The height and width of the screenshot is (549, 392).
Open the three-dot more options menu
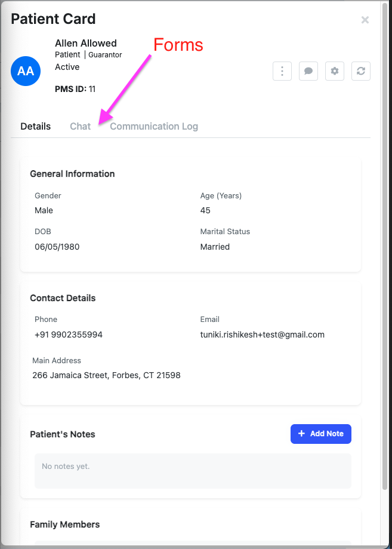pyautogui.click(x=282, y=71)
